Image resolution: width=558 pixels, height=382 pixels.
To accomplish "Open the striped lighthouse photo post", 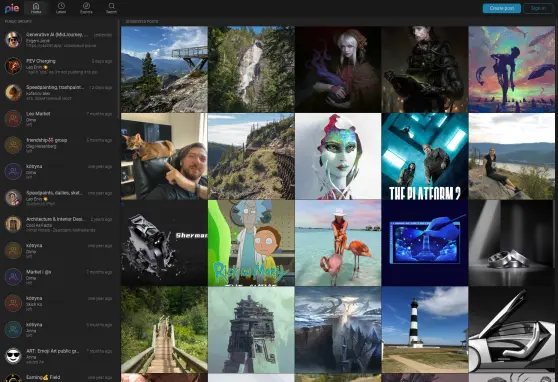I will click(x=425, y=330).
